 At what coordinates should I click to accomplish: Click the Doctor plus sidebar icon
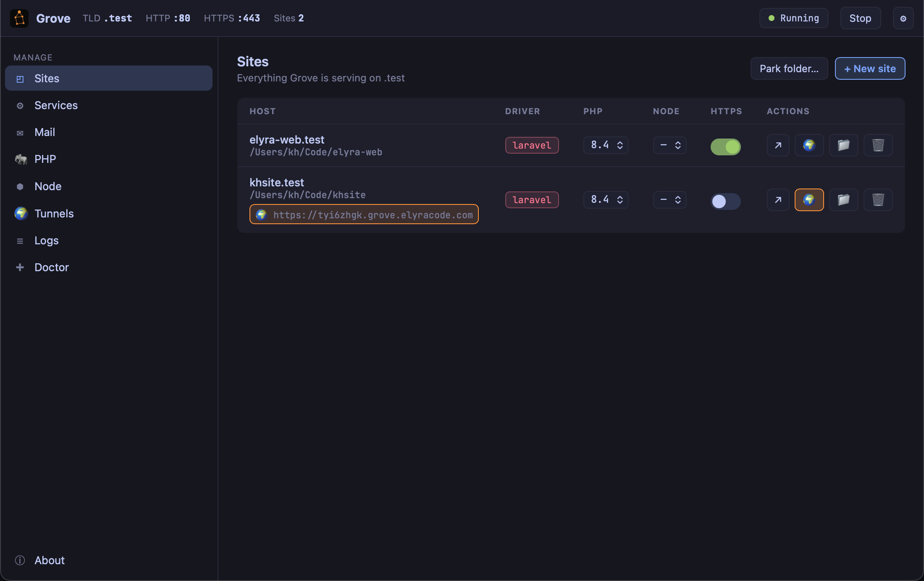coord(20,267)
